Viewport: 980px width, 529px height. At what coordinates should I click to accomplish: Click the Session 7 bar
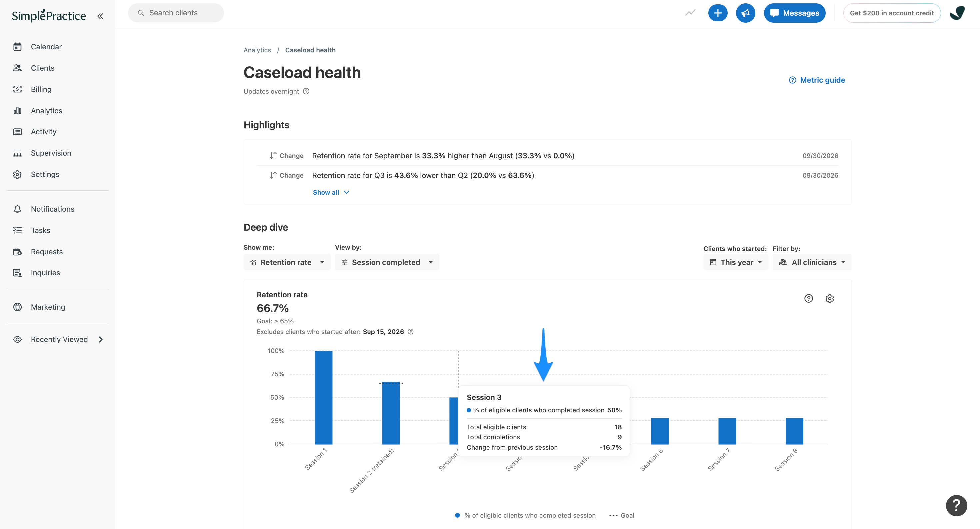click(x=727, y=431)
